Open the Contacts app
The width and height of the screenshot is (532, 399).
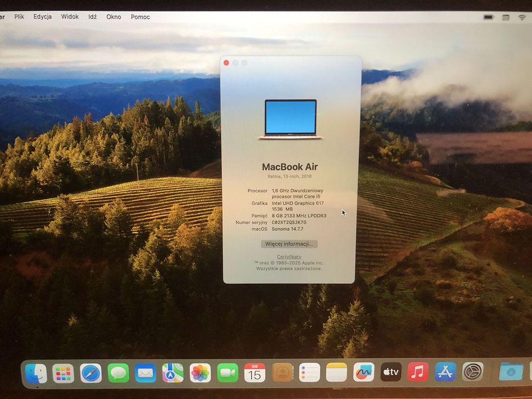282,373
